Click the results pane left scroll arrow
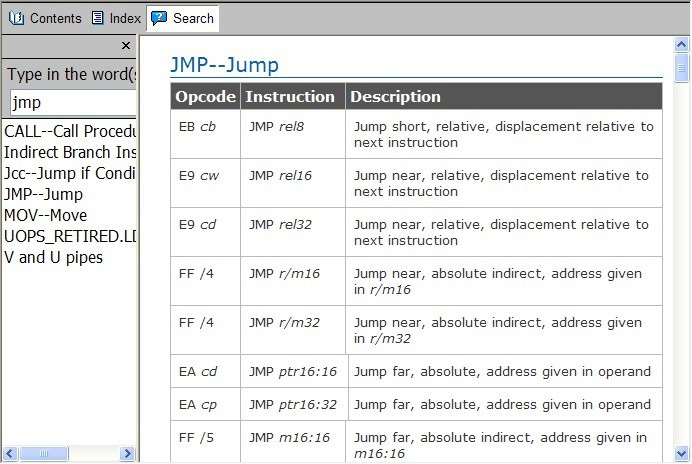Screen dimensions: 692x464 click(x=10, y=453)
